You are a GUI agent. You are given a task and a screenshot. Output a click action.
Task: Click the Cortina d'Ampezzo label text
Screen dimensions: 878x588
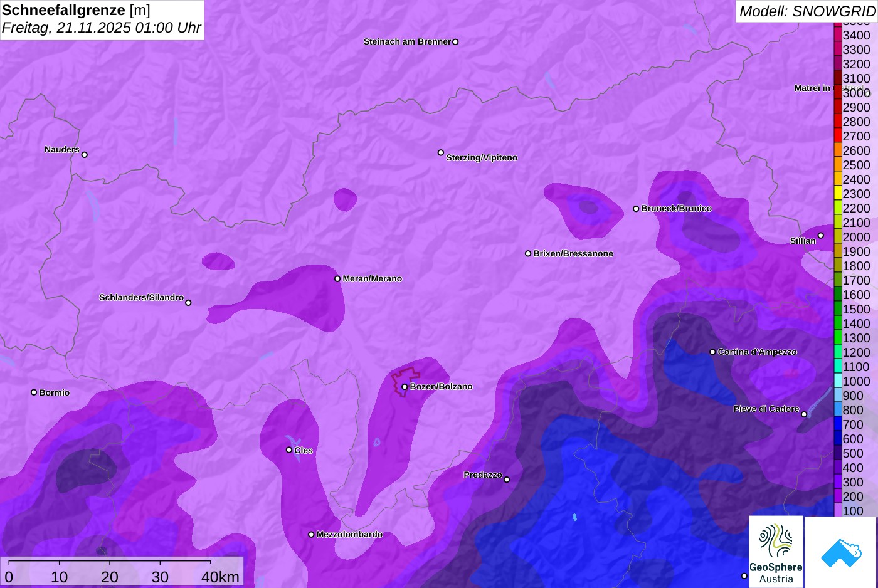coord(757,352)
